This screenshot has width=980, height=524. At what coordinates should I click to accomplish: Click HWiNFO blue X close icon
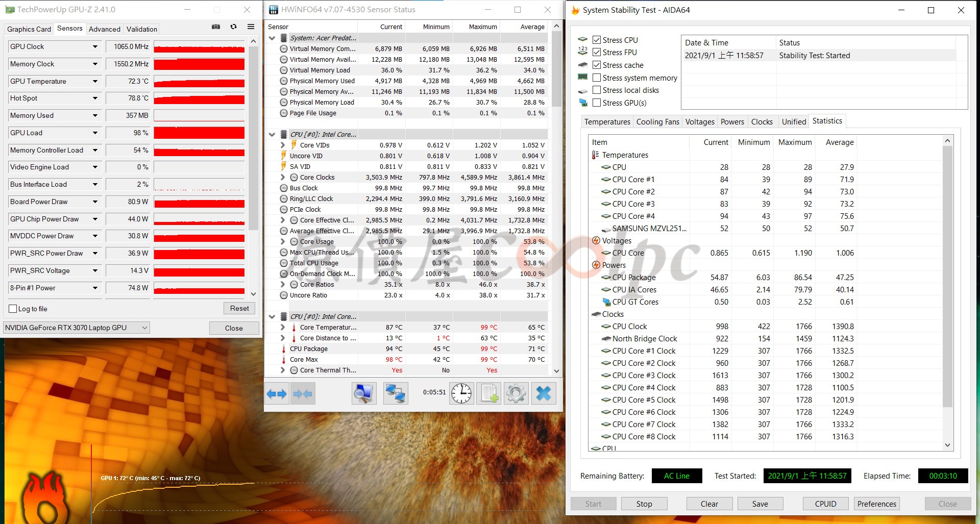point(544,393)
